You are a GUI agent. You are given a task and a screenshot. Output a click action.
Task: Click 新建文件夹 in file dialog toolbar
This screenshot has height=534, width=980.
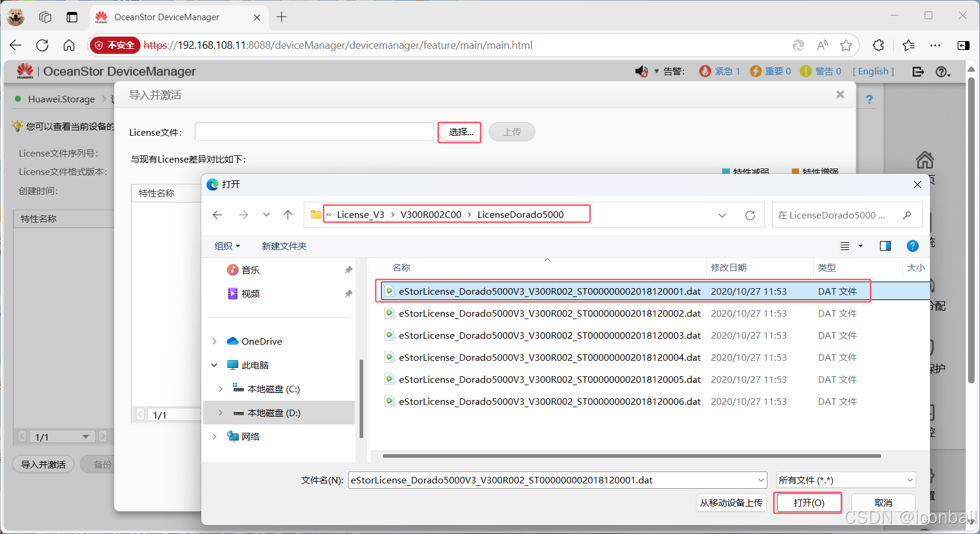(x=284, y=246)
